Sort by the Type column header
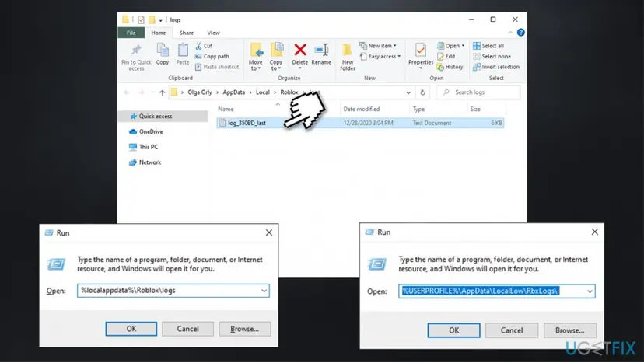Screen dimensions: 644x363 click(x=418, y=110)
